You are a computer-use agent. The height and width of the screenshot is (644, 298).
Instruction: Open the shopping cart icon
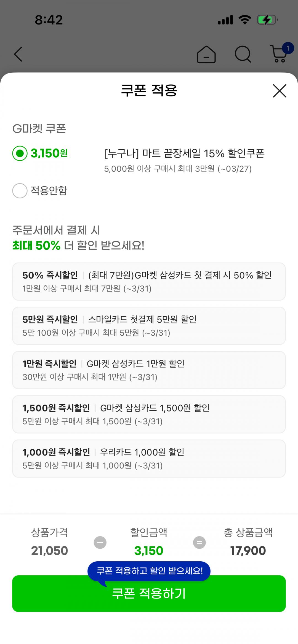point(279,54)
